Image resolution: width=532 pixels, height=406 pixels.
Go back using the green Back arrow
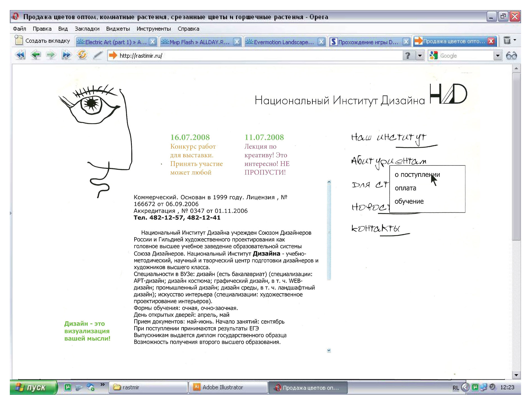pos(36,55)
